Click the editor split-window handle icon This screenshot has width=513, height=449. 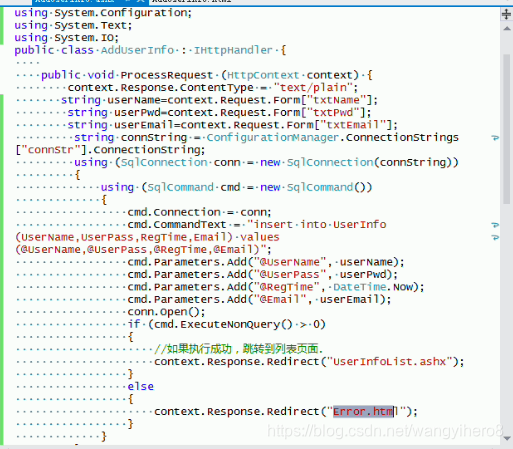[x=506, y=14]
